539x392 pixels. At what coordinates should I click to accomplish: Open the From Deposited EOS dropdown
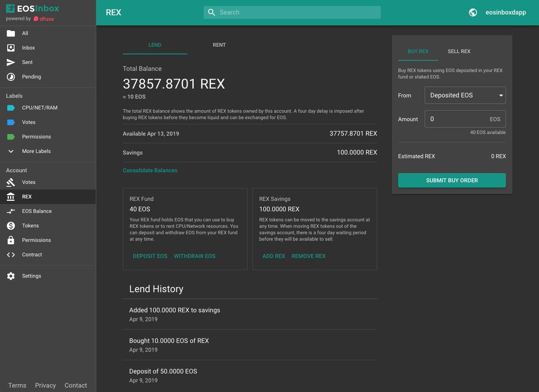click(x=465, y=95)
